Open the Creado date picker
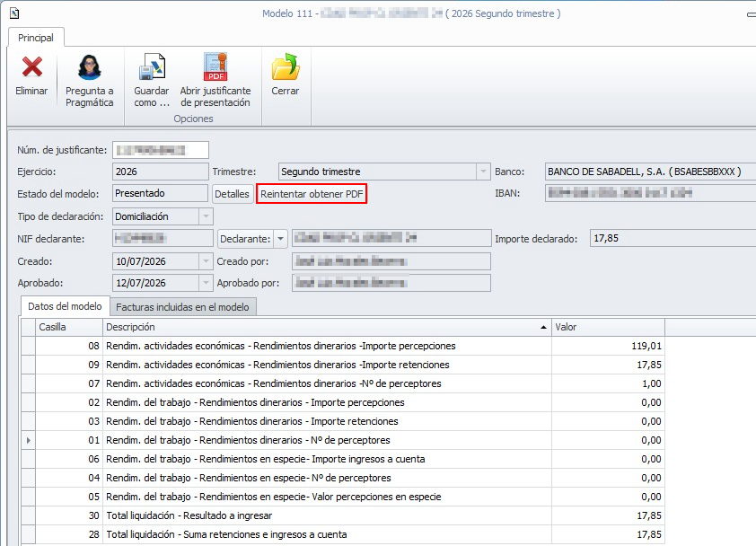 pos(206,261)
